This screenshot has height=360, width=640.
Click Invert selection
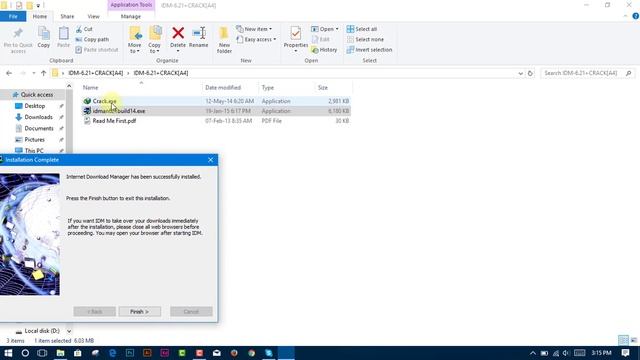pos(369,50)
